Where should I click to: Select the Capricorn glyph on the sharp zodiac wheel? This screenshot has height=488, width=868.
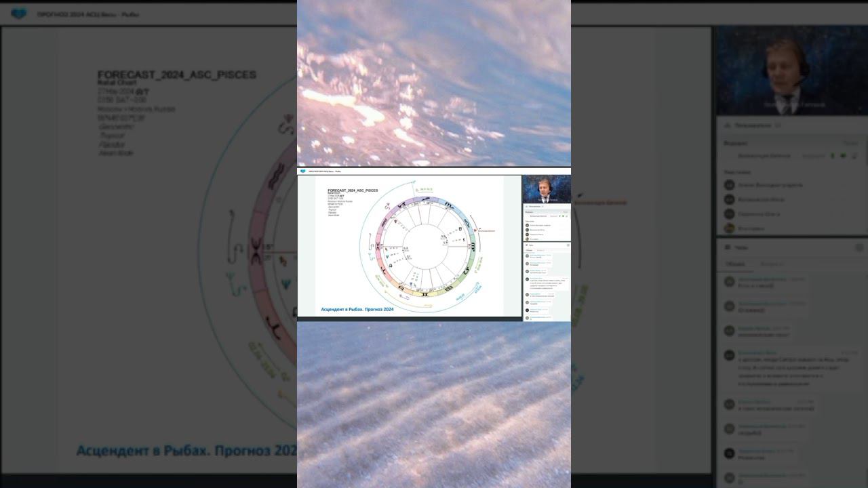click(x=401, y=205)
